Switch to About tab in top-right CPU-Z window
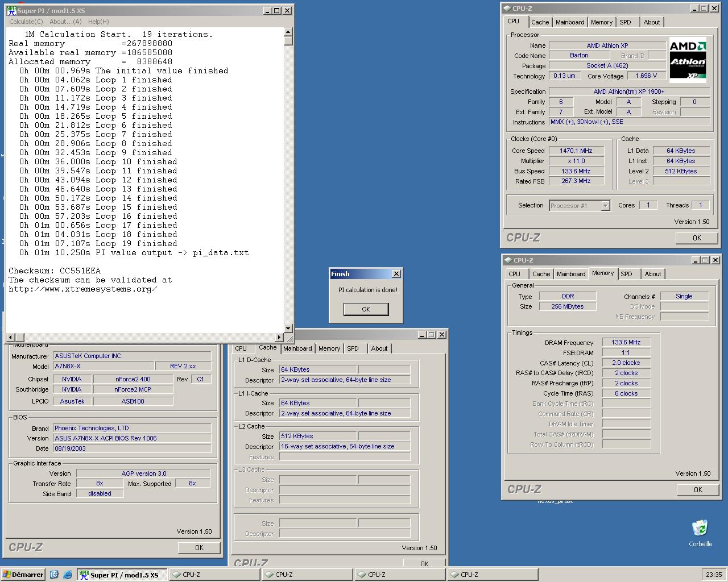The image size is (728, 582). (652, 22)
